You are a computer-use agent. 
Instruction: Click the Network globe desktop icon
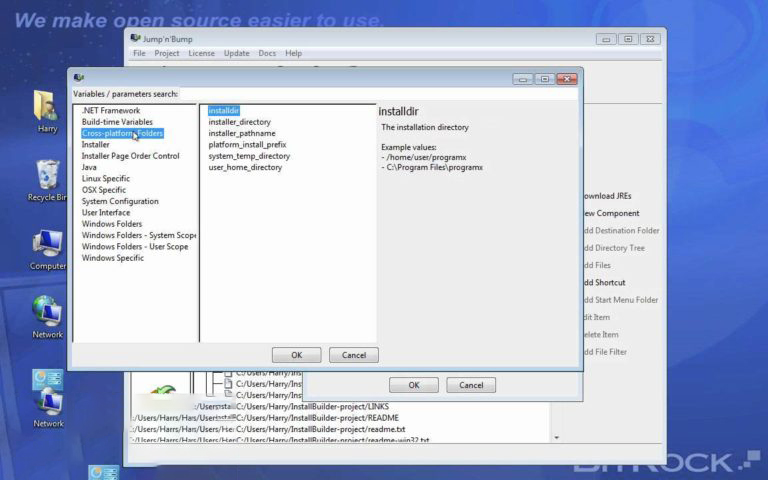tap(47, 317)
